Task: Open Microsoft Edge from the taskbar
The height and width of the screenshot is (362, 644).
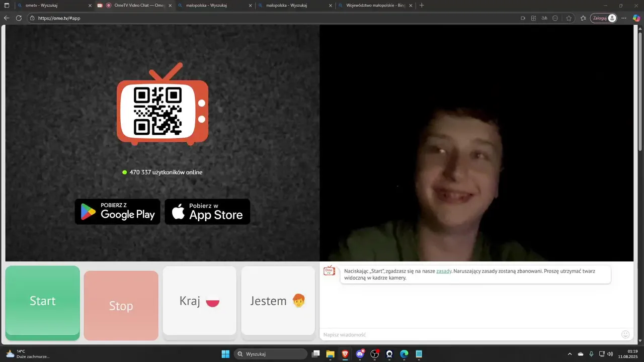Action: (x=404, y=354)
